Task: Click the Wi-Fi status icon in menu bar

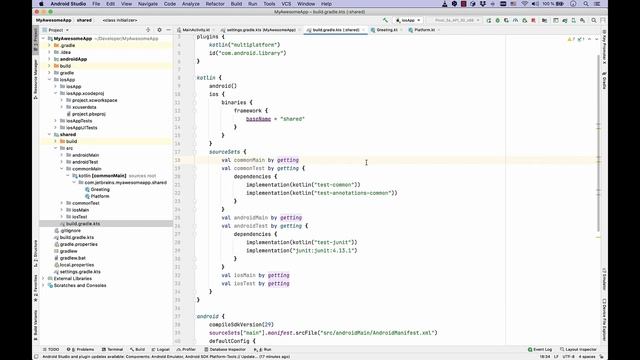Action: (x=524, y=4)
